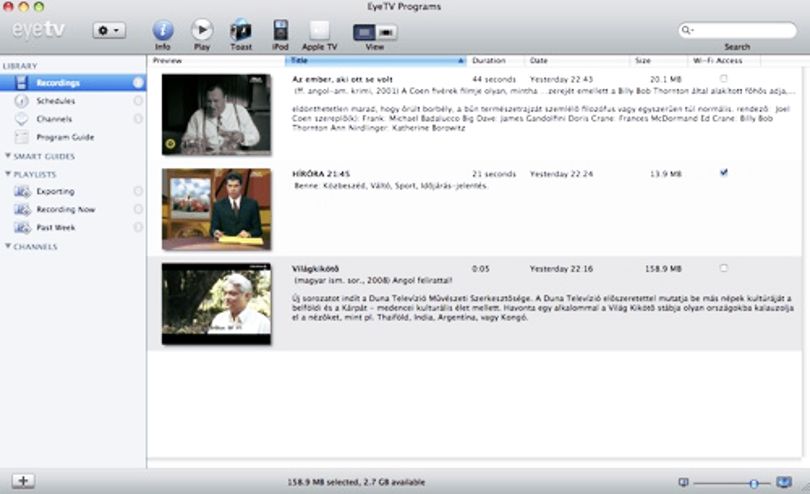Switch the View mode toggle button
810x494 pixels.
point(375,32)
